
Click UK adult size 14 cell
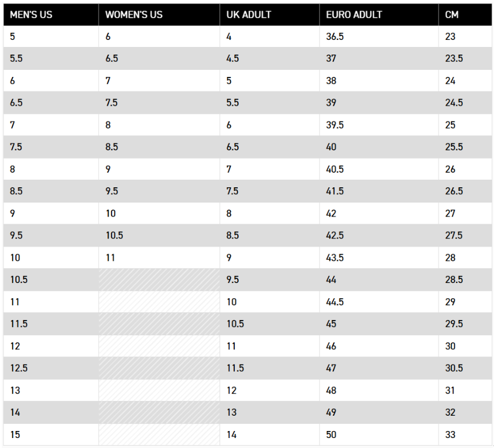[x=231, y=435]
